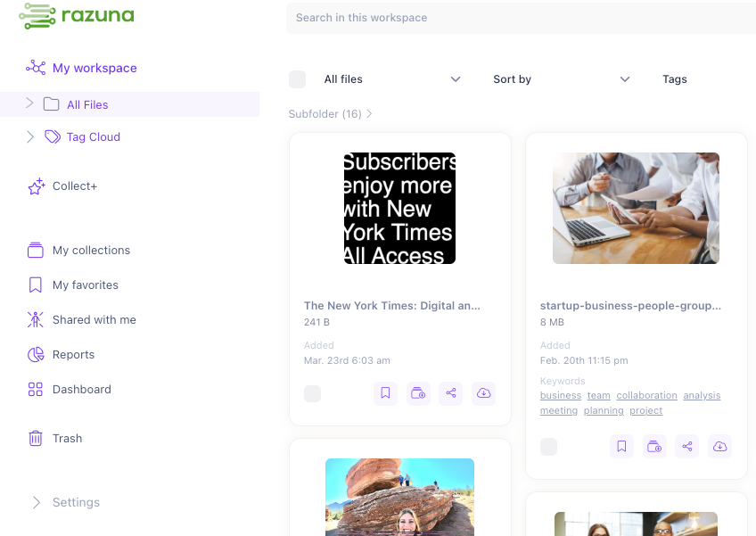Select the New York Times file checkbox
This screenshot has height=536, width=756.
pyautogui.click(x=312, y=393)
